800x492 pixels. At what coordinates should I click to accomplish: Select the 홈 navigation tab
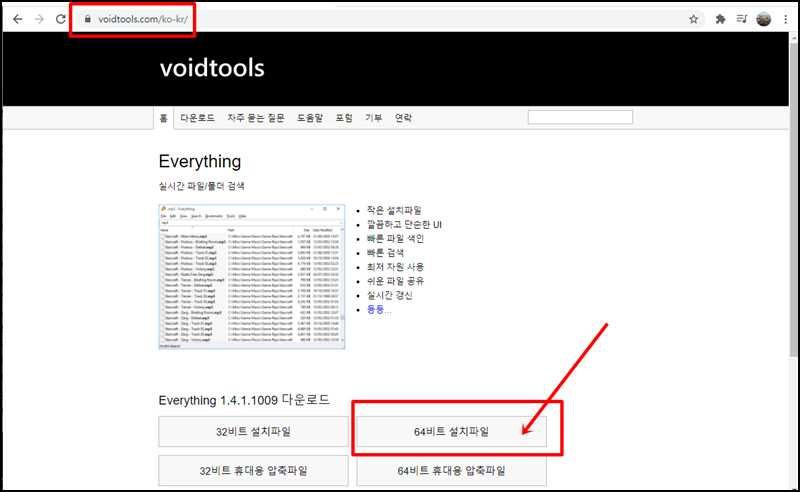click(163, 118)
